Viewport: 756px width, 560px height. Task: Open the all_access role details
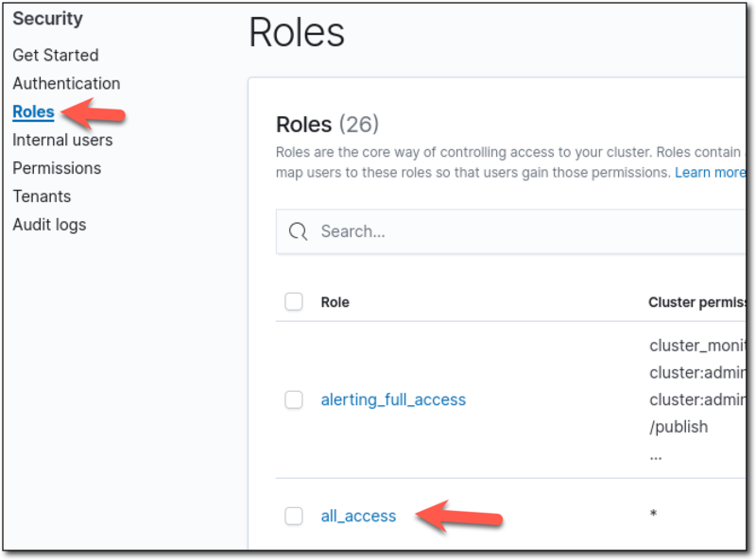pyautogui.click(x=358, y=516)
